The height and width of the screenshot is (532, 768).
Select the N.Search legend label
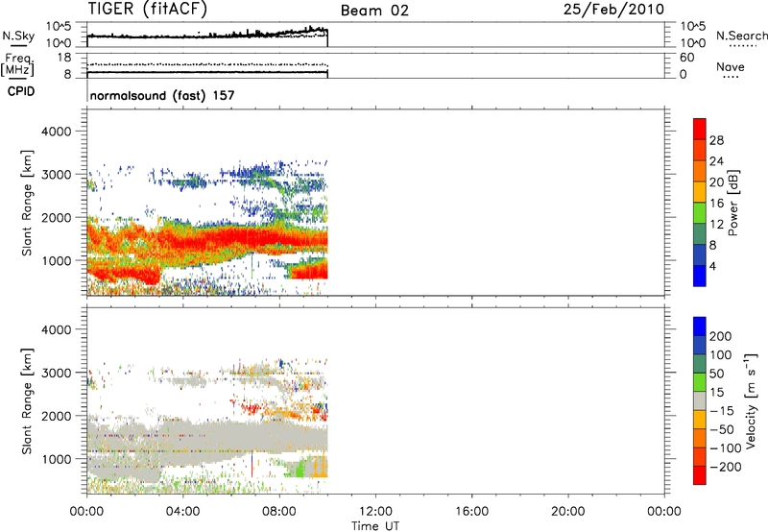(741, 36)
